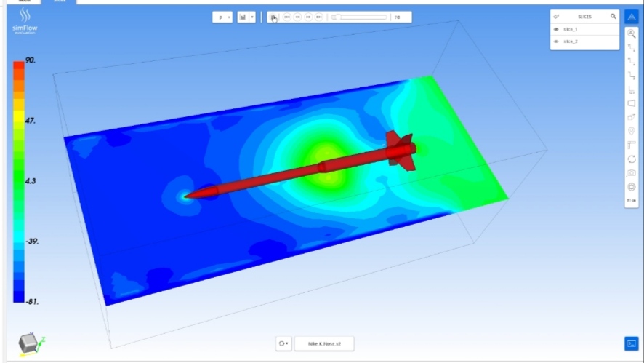Expand the color legend chart dropdown

coord(246,17)
